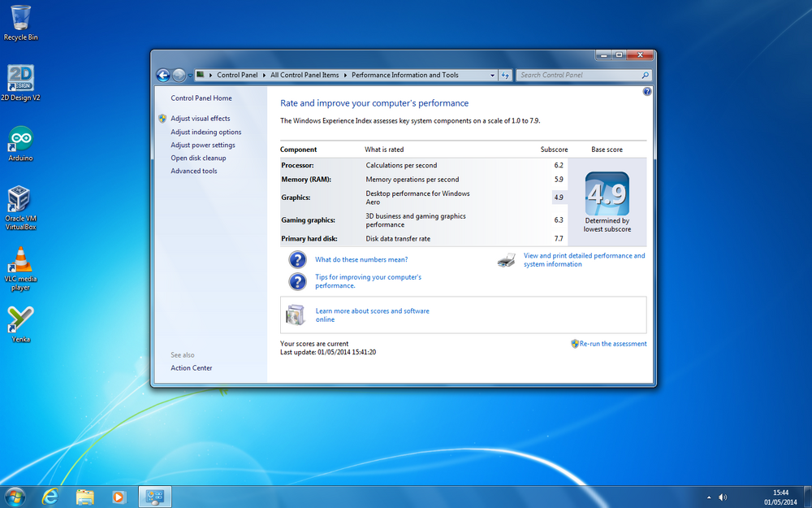Open the Arduino desktop shortcut
This screenshot has height=508, width=812.
point(20,144)
